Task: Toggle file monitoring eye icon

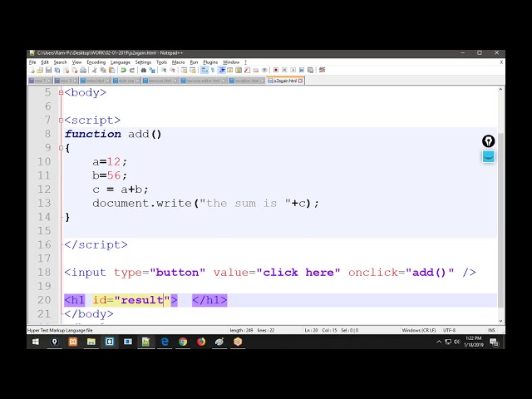Action: (264, 70)
